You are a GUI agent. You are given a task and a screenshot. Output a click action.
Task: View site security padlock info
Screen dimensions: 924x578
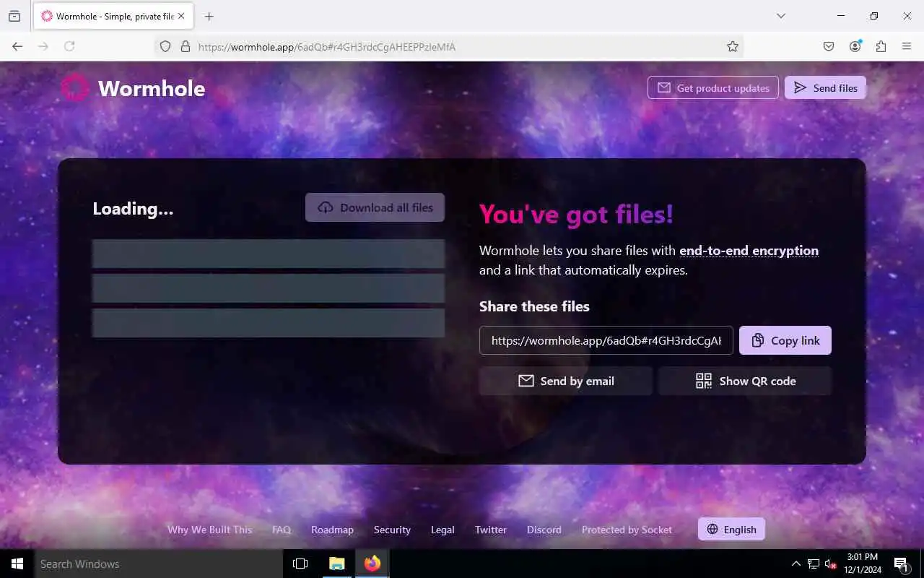(185, 46)
